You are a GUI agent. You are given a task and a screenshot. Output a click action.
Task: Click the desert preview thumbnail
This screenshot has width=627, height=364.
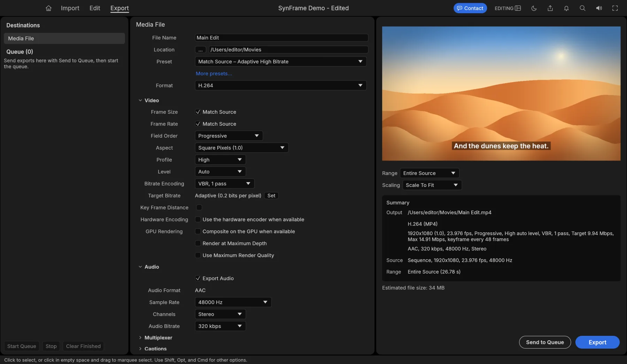tap(501, 93)
